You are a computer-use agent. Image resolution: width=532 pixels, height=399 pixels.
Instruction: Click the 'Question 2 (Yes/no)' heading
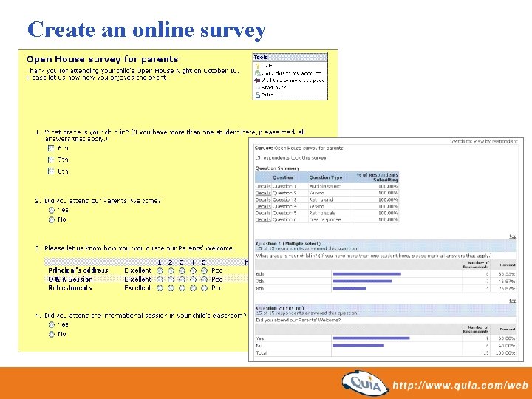point(280,308)
